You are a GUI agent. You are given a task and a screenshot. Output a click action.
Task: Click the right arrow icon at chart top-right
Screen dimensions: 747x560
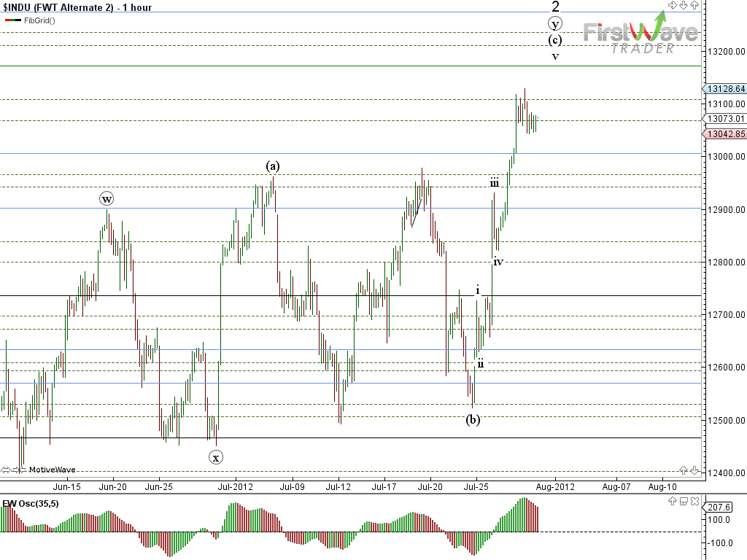click(672, 5)
